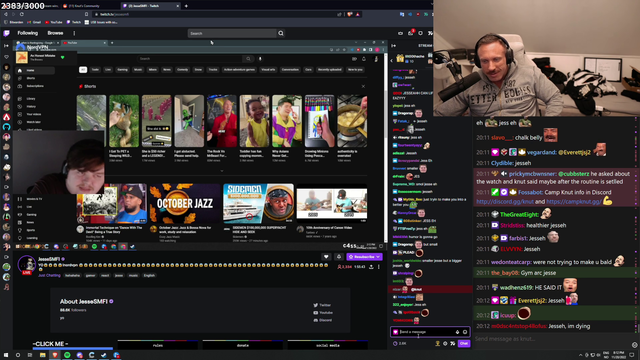Screen dimensions: 640x360
Task: Select the Gaming chip in YouTube filters
Action: tap(122, 70)
